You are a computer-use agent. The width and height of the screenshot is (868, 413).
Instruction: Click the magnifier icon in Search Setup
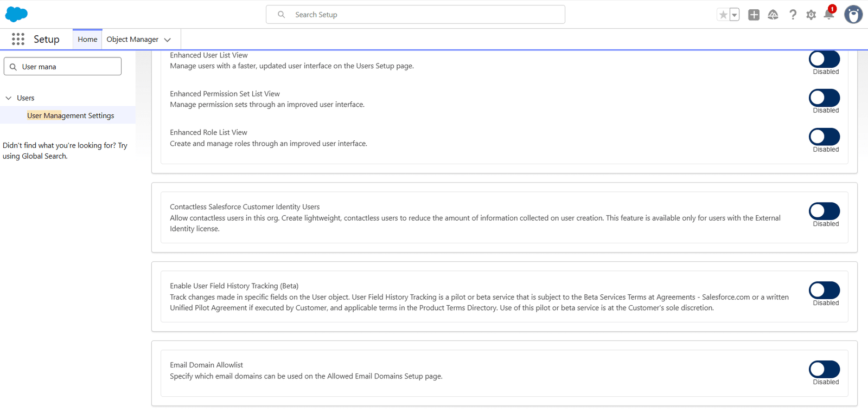coord(281,15)
